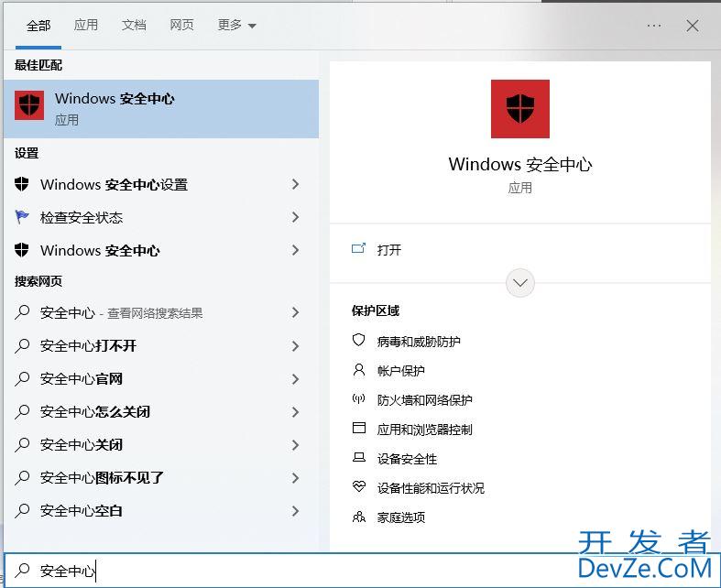721x588 pixels.
Task: Open 防火墙和网络保护 link
Action: pos(424,400)
